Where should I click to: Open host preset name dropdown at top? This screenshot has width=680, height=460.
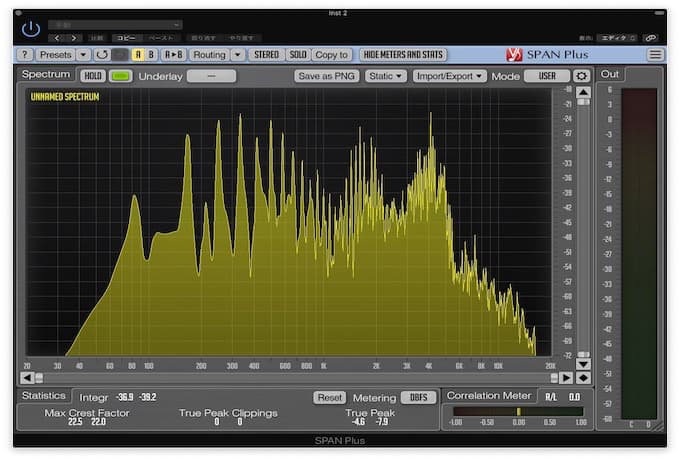click(115, 25)
